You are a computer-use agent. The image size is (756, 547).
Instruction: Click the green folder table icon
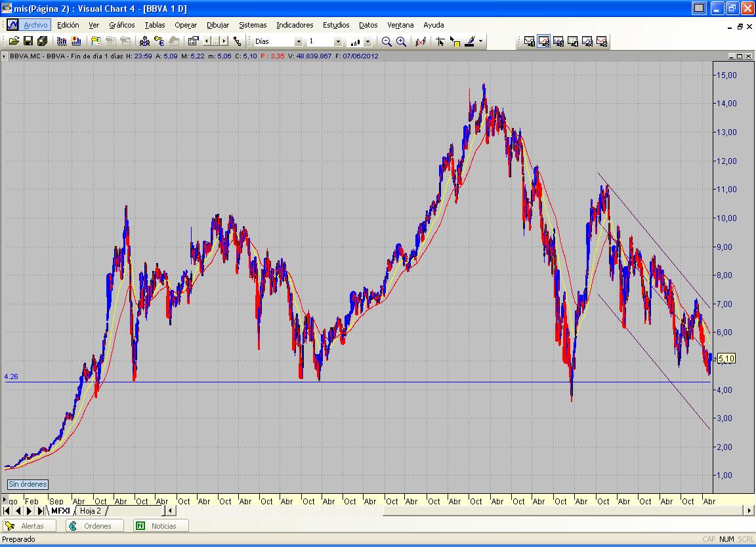96,41
